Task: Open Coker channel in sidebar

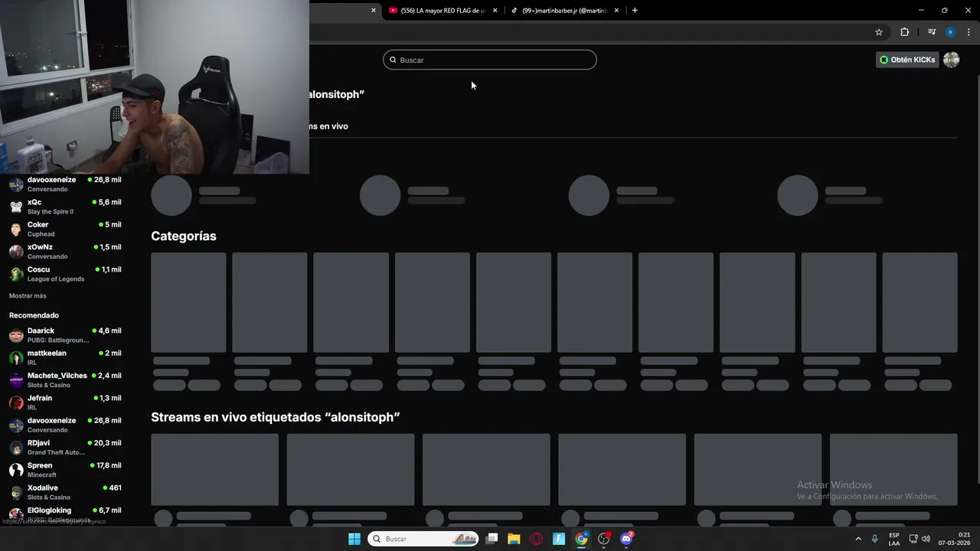Action: [65, 229]
